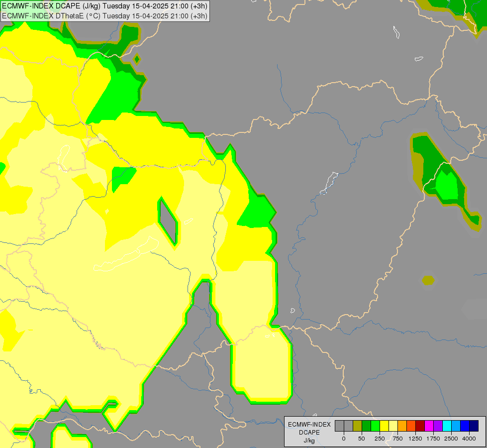Click the 'DCAPE' label in the legend
487x448 pixels.
(309, 433)
